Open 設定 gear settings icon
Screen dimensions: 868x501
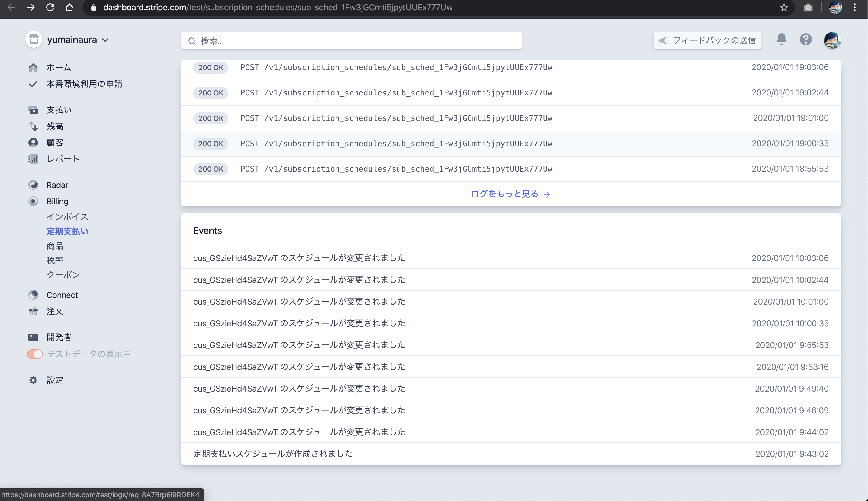[33, 380]
